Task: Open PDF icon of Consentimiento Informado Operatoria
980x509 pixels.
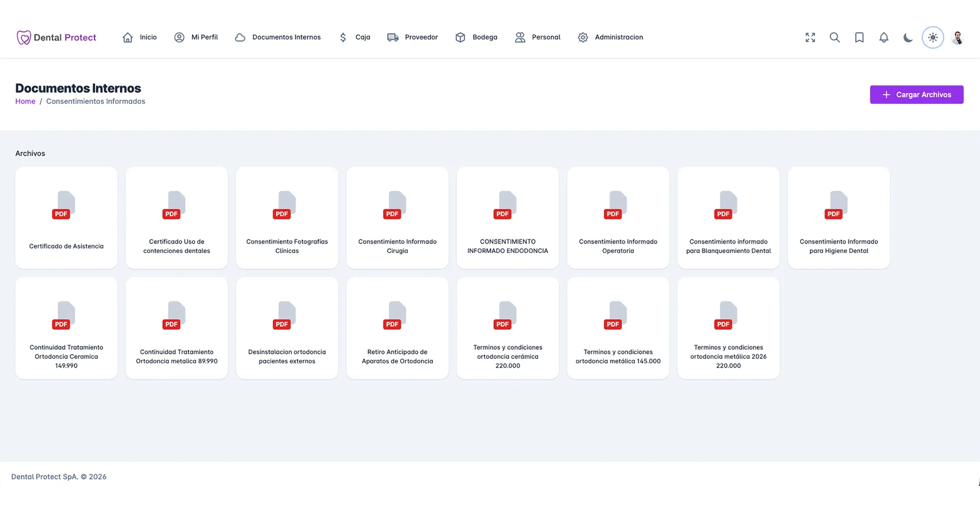Action: pos(615,205)
